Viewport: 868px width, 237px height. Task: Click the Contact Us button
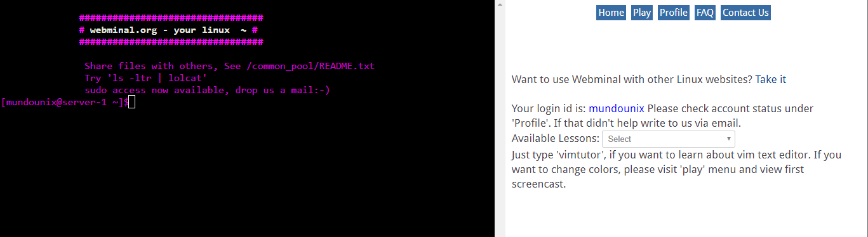[x=745, y=13]
